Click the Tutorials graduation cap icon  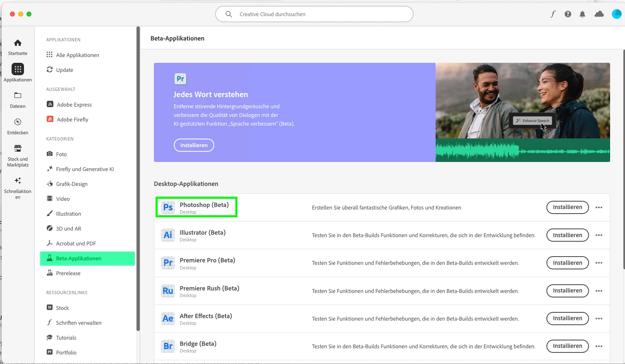tap(50, 338)
